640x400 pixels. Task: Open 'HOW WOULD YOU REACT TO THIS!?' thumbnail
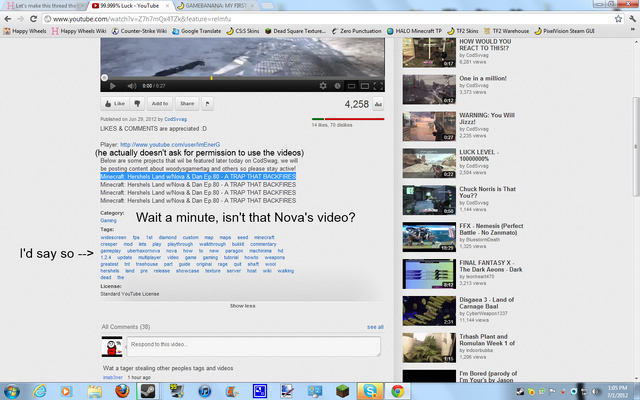point(429,53)
